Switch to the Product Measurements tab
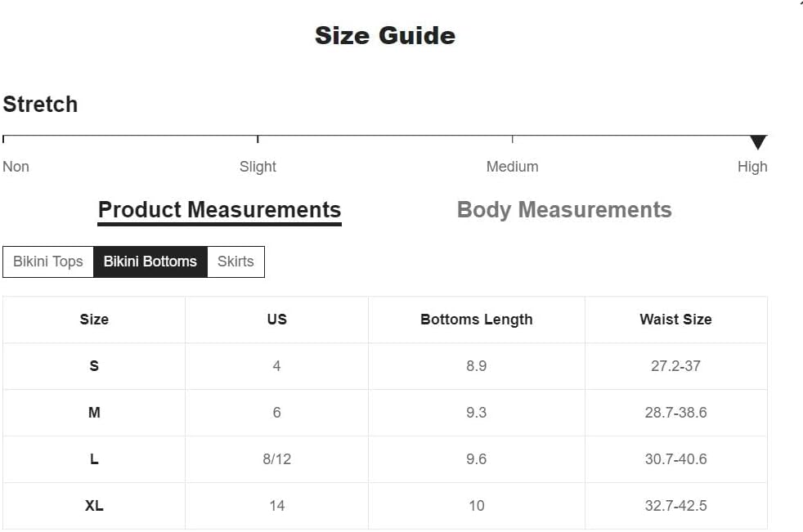Screen dimensions: 803x532 point(219,211)
